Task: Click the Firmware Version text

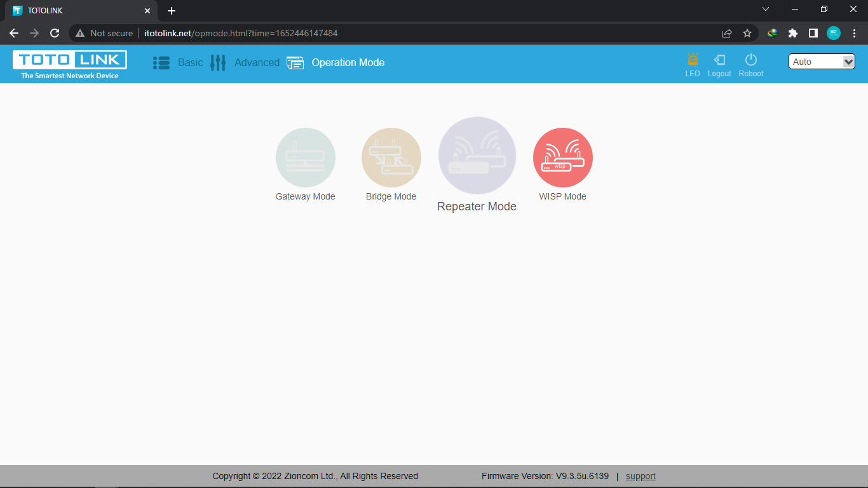Action: 545,476
